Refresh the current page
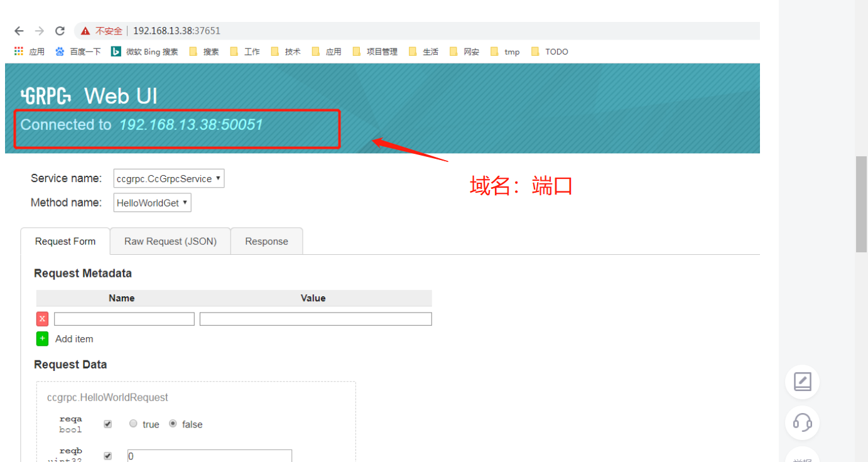868x462 pixels. tap(60, 30)
